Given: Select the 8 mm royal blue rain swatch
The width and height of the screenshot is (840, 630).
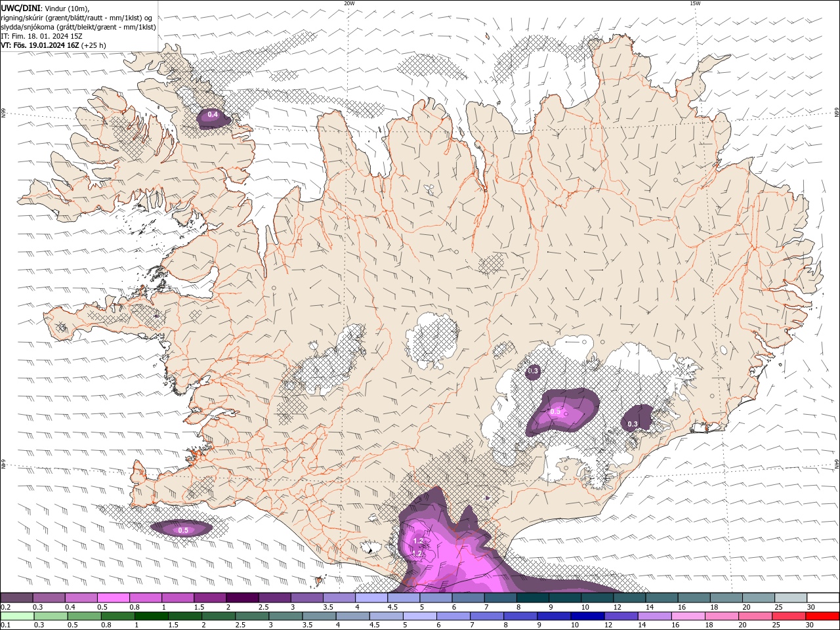Looking at the screenshot, I should (x=520, y=616).
